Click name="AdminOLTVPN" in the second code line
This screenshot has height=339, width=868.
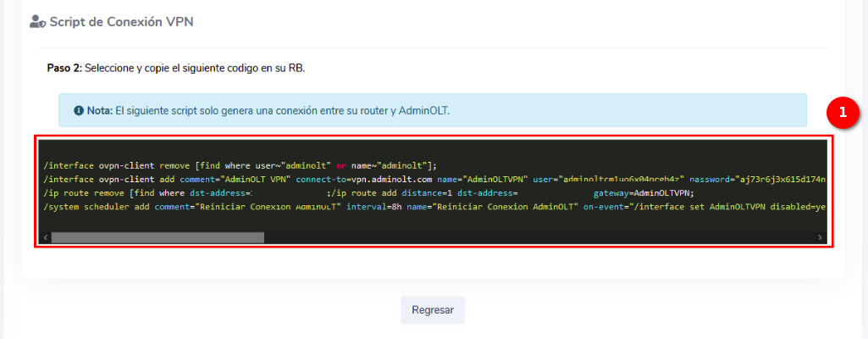click(482, 180)
